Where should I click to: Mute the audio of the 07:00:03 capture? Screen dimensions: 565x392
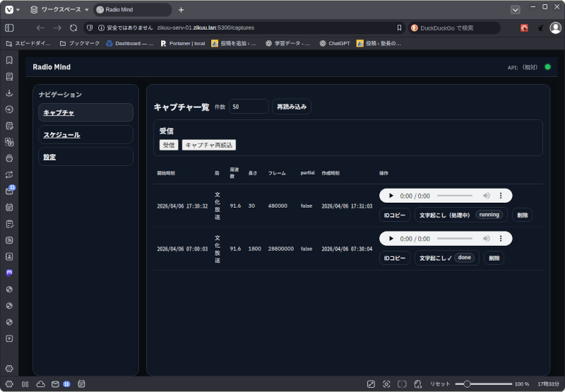tap(487, 239)
